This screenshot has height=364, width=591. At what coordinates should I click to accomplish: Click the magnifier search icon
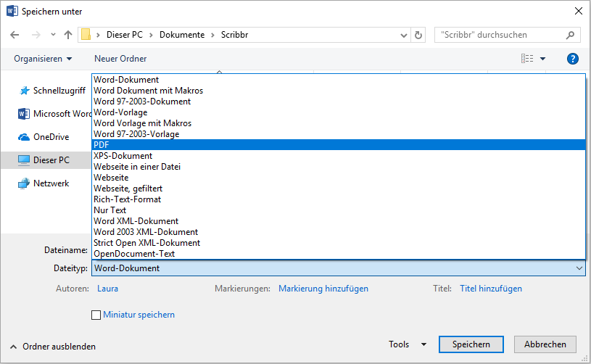(x=570, y=35)
